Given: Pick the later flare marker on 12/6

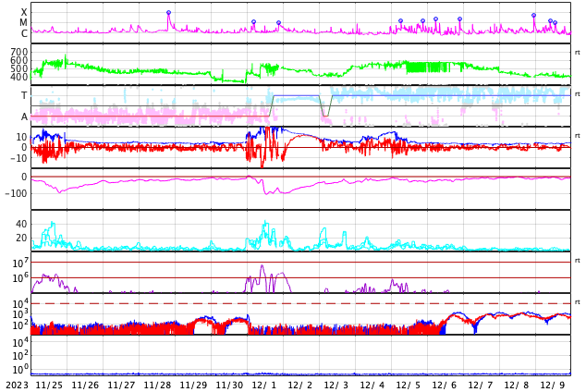Looking at the screenshot, I should (x=459, y=19).
